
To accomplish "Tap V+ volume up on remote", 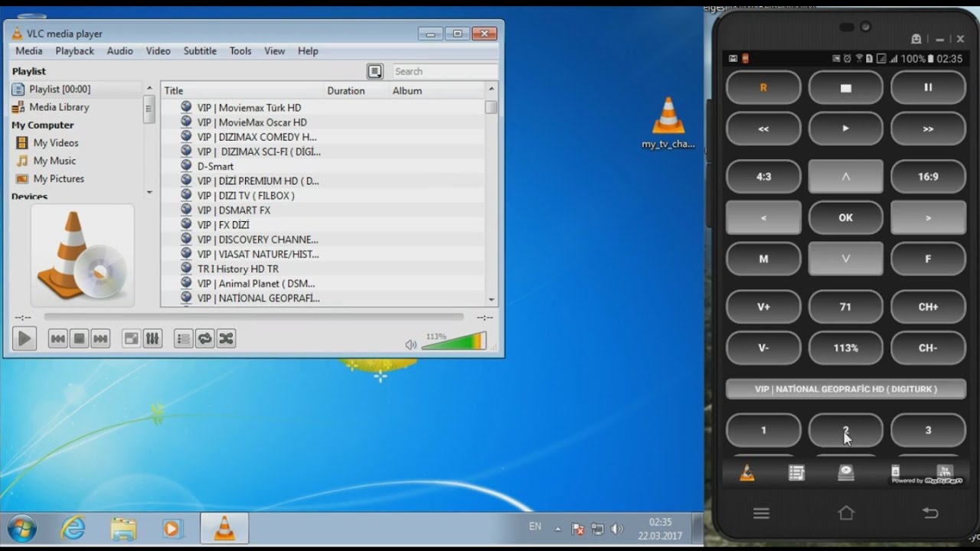I will 763,306.
